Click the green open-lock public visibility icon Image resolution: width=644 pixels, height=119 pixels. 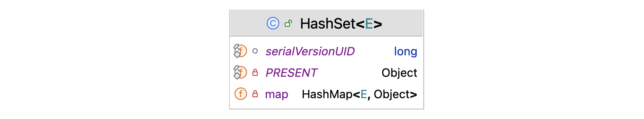(x=288, y=23)
